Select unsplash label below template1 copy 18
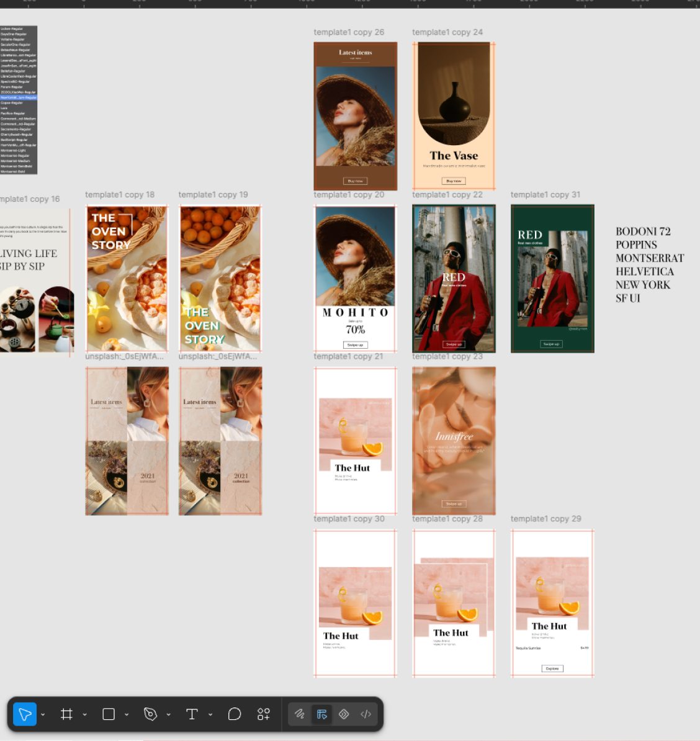700x741 pixels. coord(124,356)
